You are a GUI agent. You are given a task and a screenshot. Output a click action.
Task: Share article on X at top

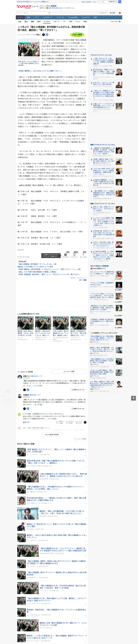(x=44, y=35)
